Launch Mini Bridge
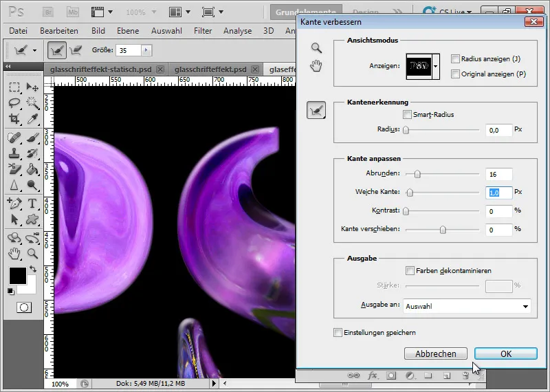This screenshot has width=550, height=392. 73,12
